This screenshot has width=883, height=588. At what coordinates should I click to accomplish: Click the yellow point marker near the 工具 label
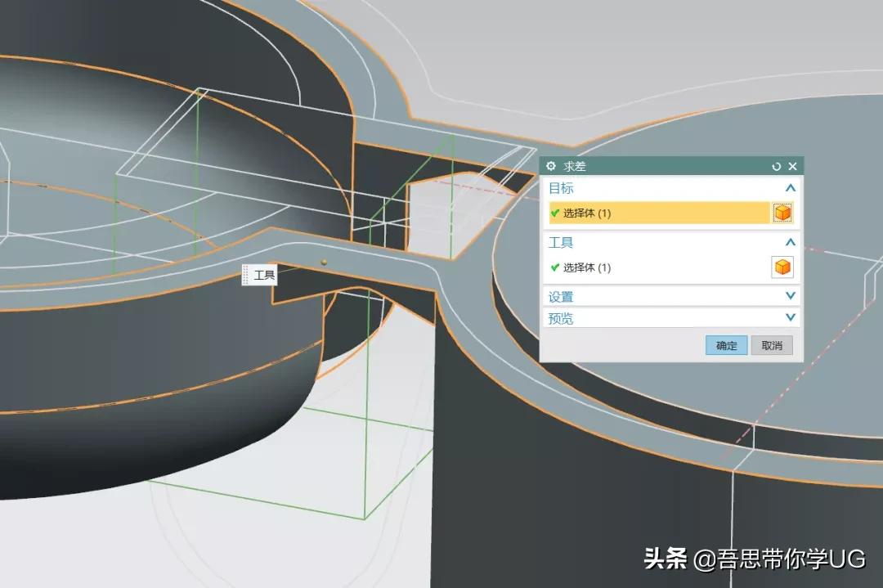(x=325, y=262)
